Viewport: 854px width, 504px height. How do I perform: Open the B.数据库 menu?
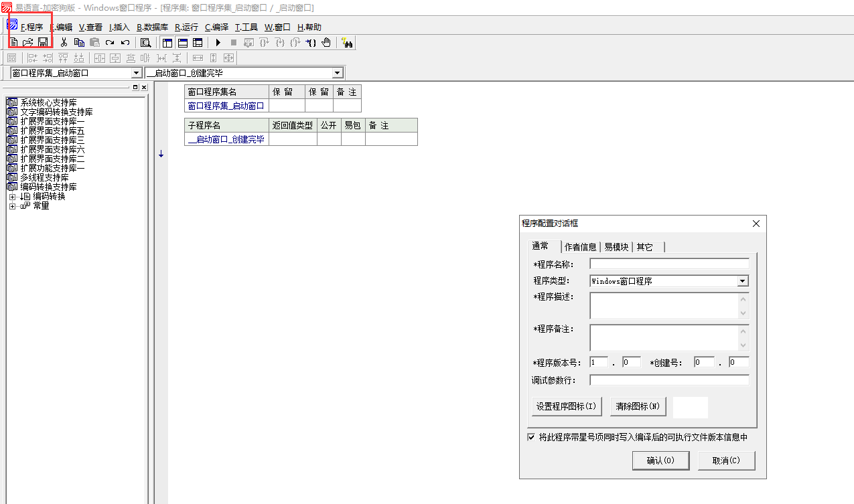pyautogui.click(x=152, y=27)
